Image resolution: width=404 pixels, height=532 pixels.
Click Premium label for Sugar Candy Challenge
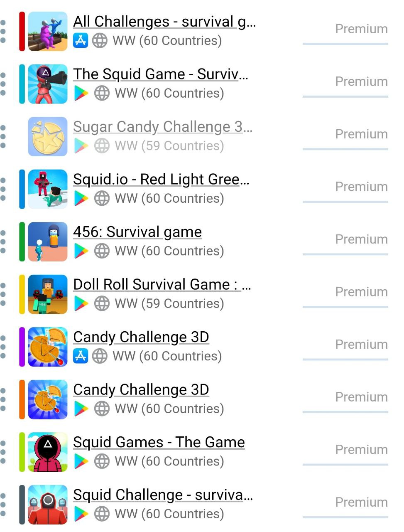click(x=361, y=134)
